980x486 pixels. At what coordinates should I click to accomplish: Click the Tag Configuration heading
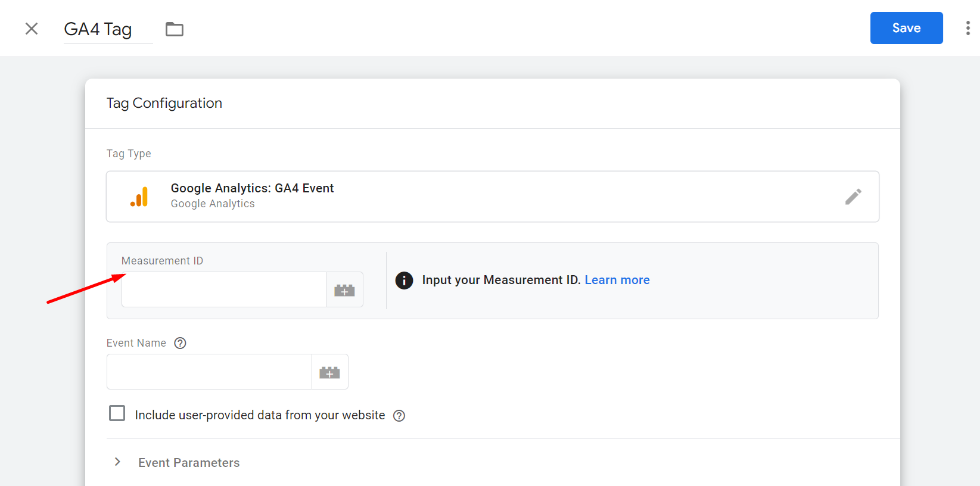(164, 103)
